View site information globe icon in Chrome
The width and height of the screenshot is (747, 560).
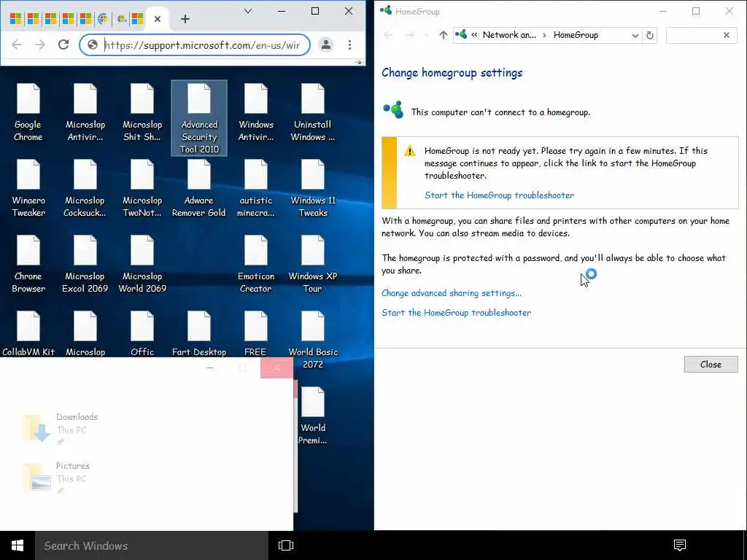point(93,44)
